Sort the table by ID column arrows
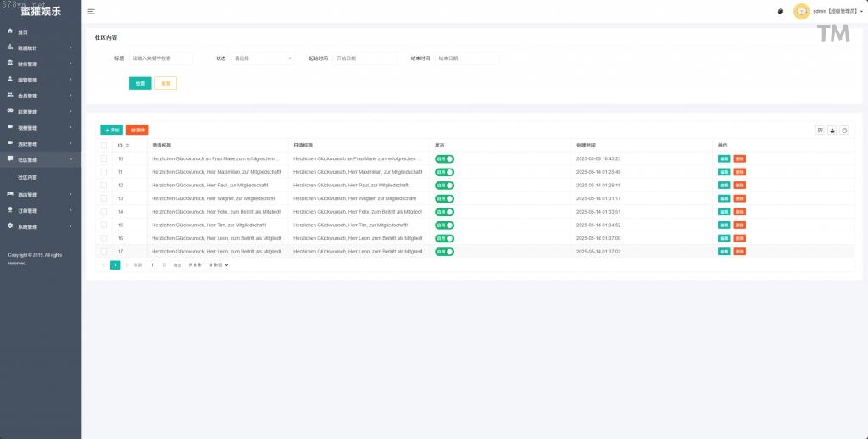868x439 pixels. tap(127, 146)
